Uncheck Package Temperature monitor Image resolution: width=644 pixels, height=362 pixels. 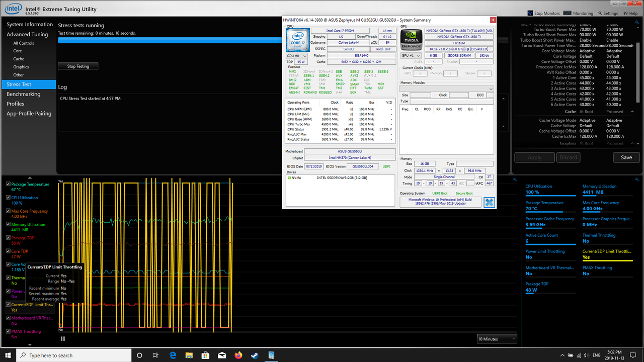8,184
